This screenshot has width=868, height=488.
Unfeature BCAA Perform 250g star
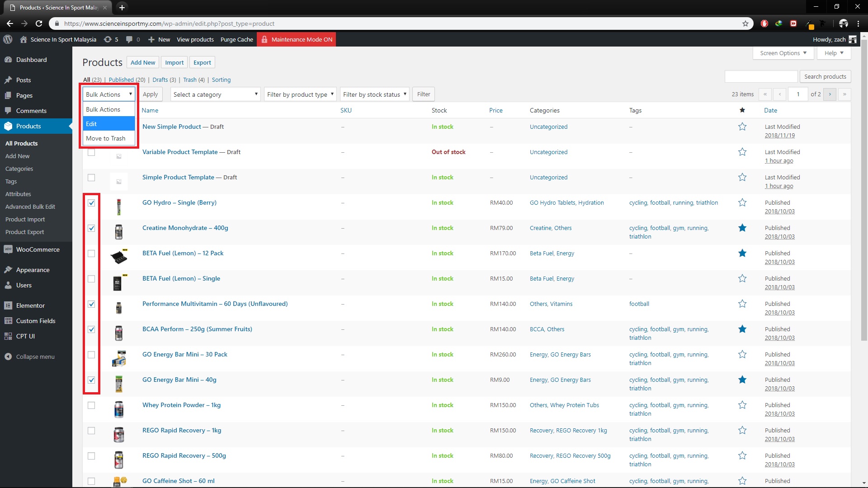(742, 329)
